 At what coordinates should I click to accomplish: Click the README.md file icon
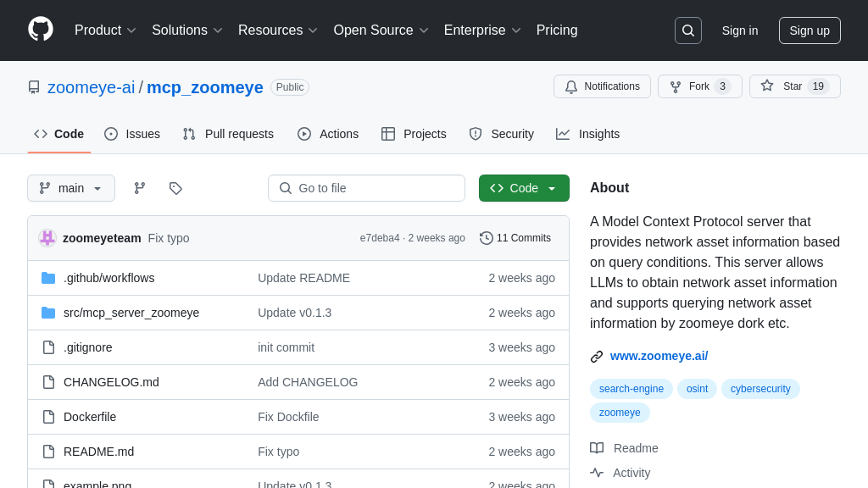coord(48,452)
